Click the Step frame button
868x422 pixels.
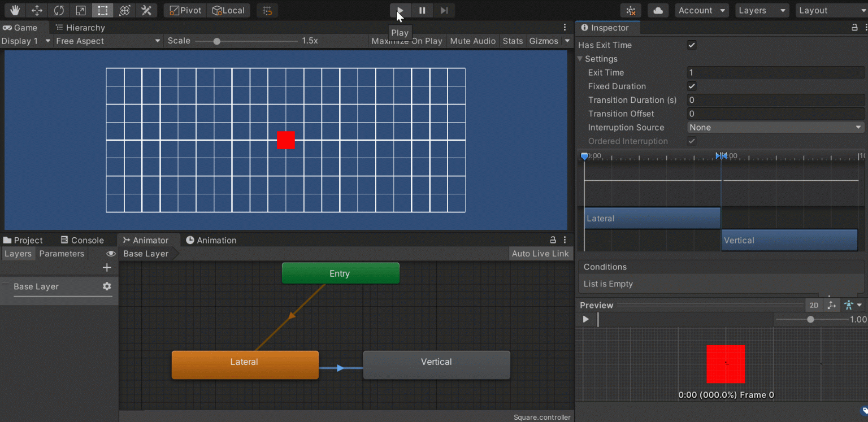(x=444, y=10)
